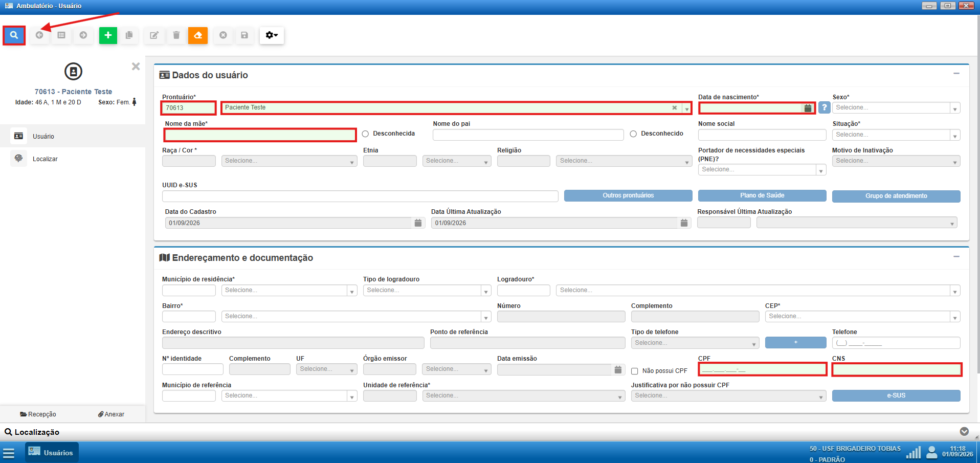This screenshot has height=463, width=980.
Task: Click the Grupo de atendimento button
Action: pos(896,196)
